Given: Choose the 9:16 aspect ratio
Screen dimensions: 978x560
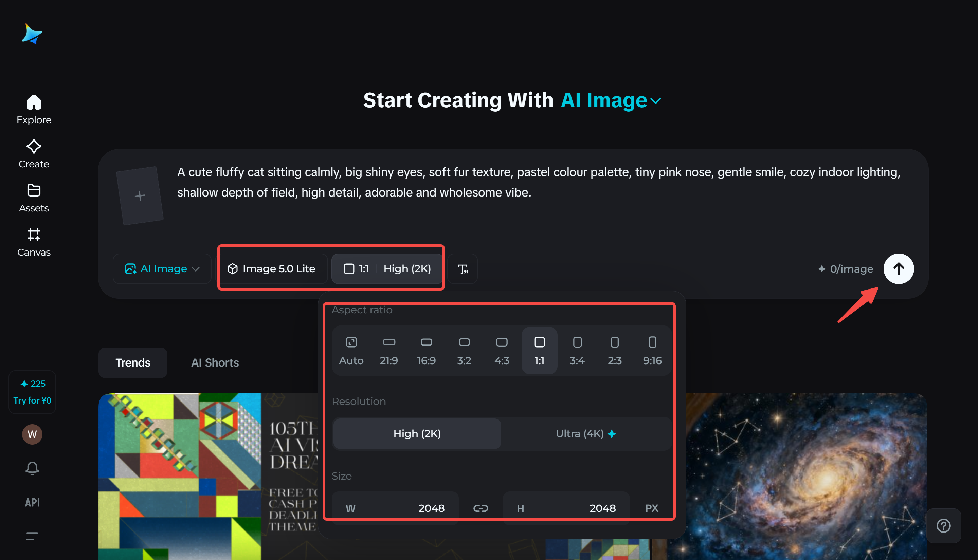Looking at the screenshot, I should 652,350.
